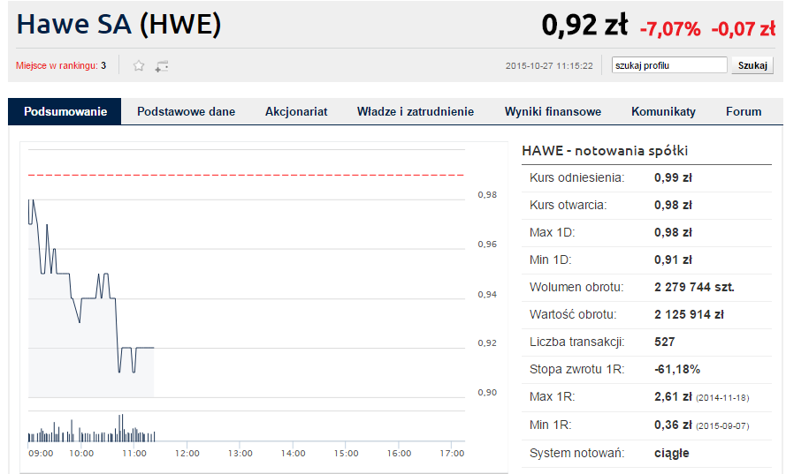Click Liczba transakcji value 527
786x474 pixels.
665,342
